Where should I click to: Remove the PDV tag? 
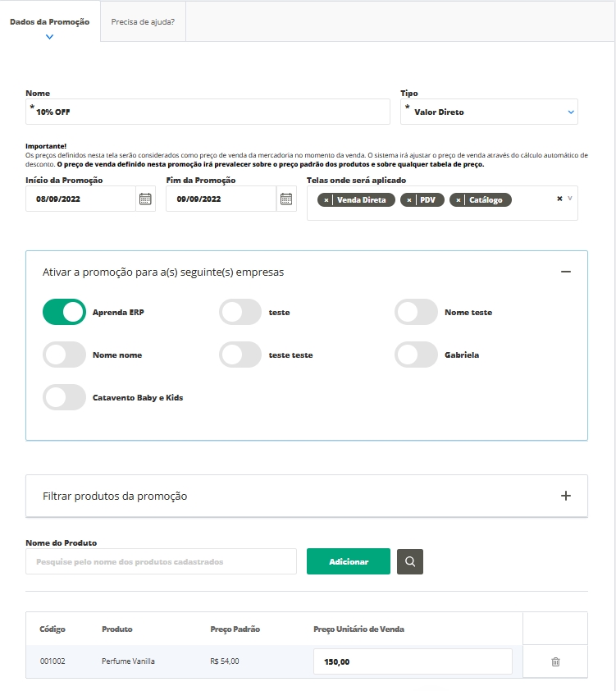pos(409,200)
